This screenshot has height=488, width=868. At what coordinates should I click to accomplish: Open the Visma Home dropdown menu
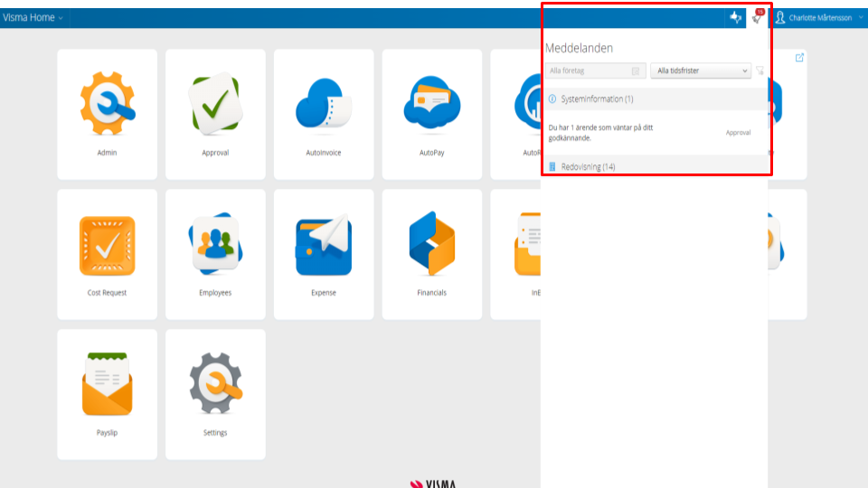(x=33, y=18)
